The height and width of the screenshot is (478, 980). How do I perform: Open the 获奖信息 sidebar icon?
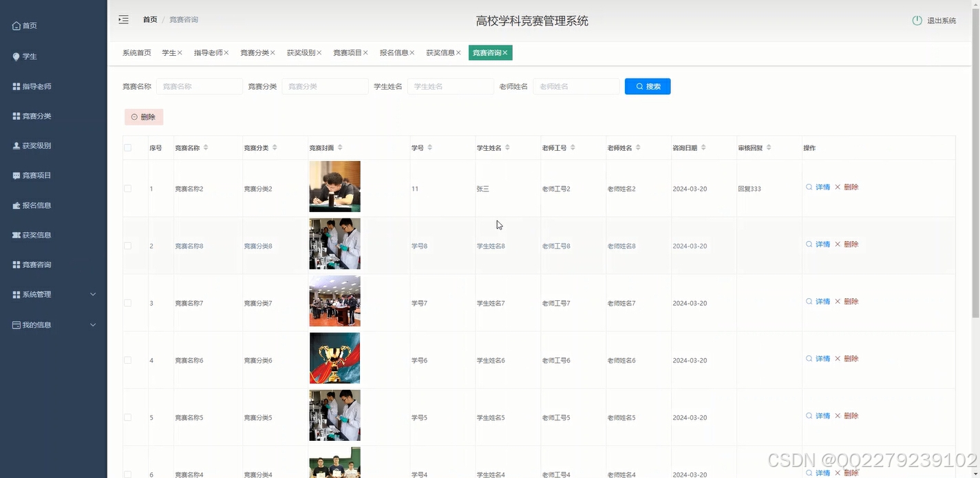pyautogui.click(x=15, y=234)
